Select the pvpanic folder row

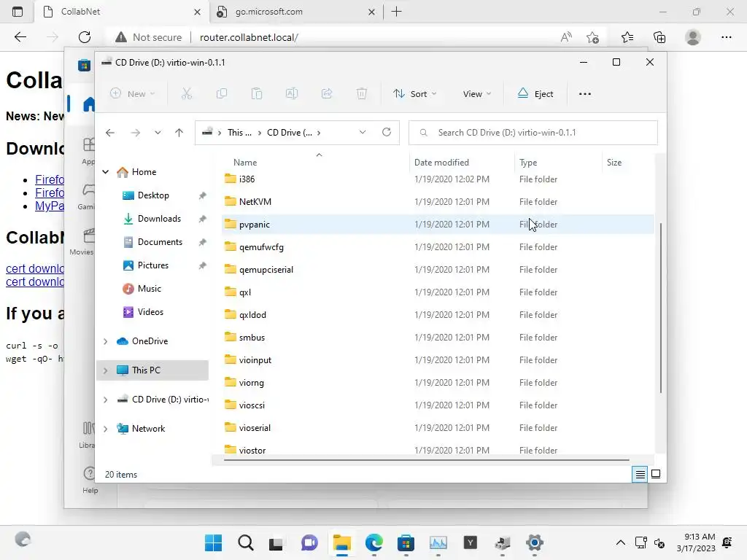[x=438, y=225]
